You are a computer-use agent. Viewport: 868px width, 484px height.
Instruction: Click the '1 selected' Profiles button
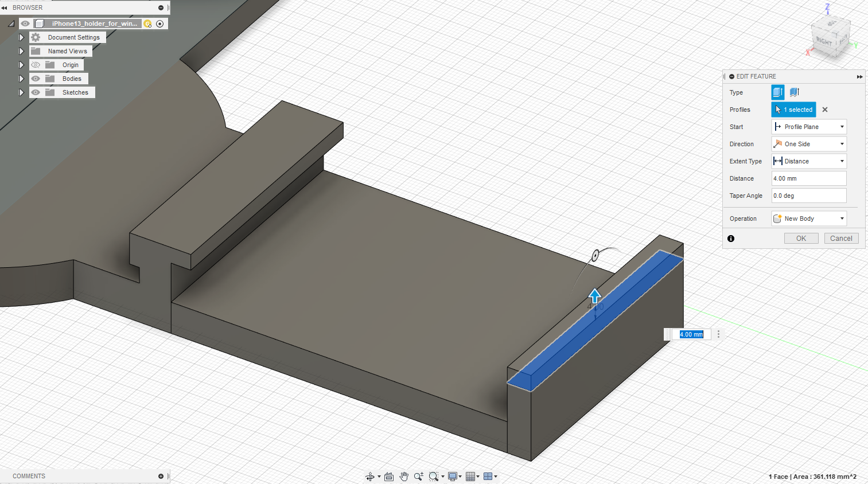[x=794, y=110]
